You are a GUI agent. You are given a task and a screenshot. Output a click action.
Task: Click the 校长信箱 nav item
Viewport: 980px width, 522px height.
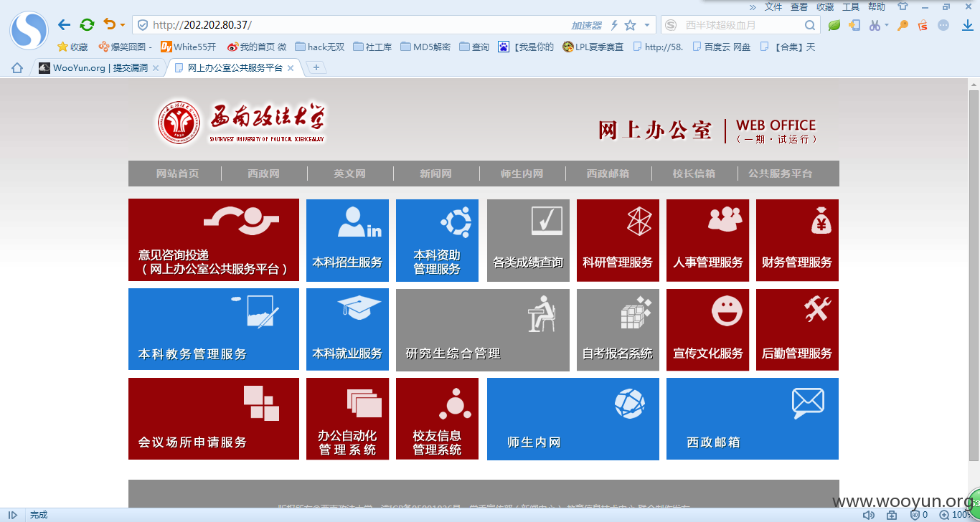(x=694, y=174)
